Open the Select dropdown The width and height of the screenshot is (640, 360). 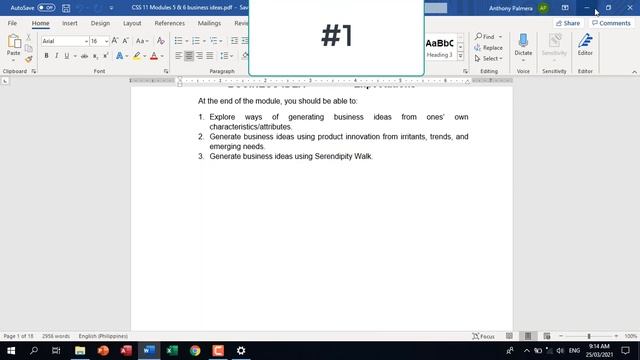(x=488, y=59)
